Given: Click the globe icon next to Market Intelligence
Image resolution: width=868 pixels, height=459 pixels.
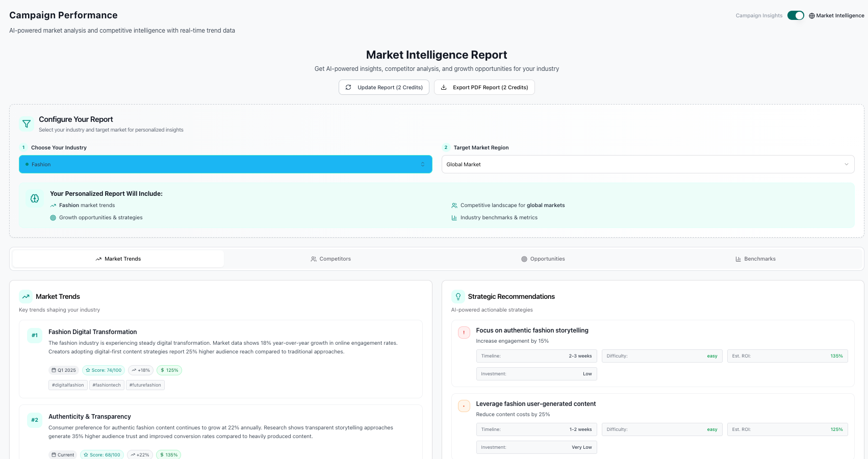Looking at the screenshot, I should (812, 16).
